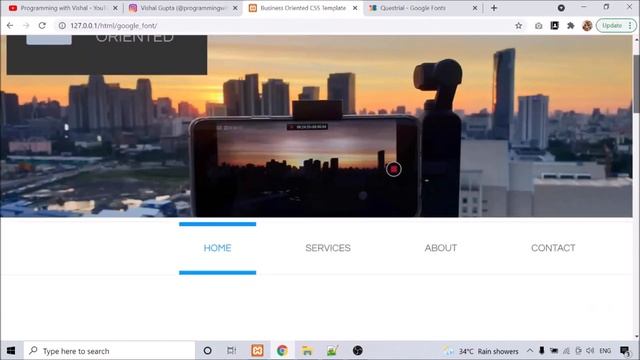Click the Chrome media control circle icon

click(561, 8)
